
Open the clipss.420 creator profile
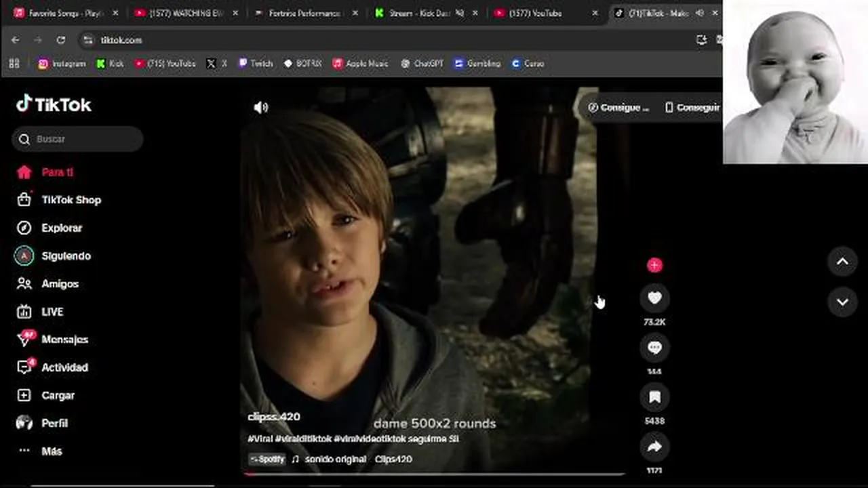(274, 417)
